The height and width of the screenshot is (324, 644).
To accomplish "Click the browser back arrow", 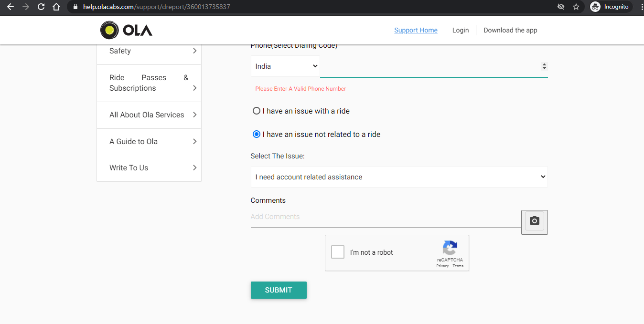I will tap(10, 7).
